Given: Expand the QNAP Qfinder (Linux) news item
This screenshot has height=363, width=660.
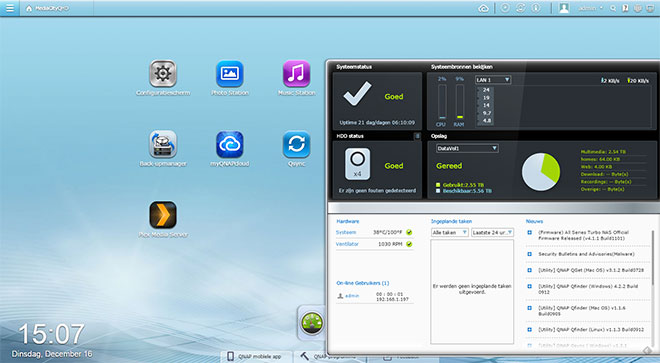Looking at the screenshot, I should (530, 330).
